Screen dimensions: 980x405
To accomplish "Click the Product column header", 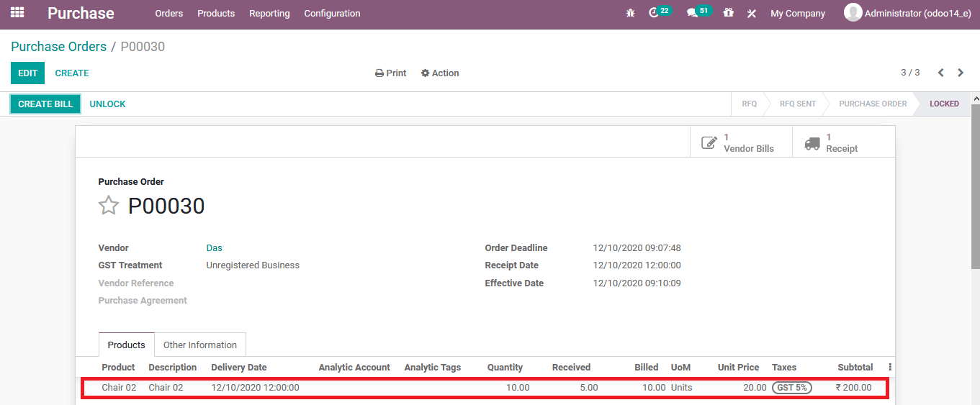I will click(118, 367).
